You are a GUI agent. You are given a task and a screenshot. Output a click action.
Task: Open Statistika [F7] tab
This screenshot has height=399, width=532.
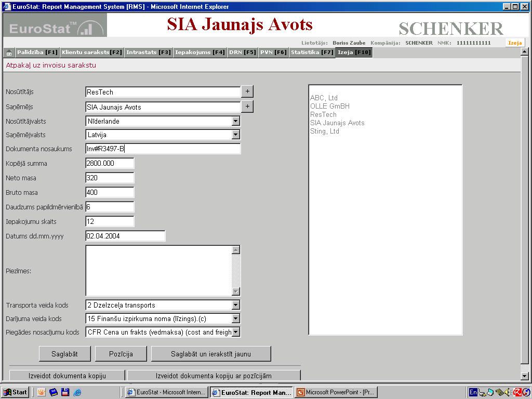coord(312,52)
